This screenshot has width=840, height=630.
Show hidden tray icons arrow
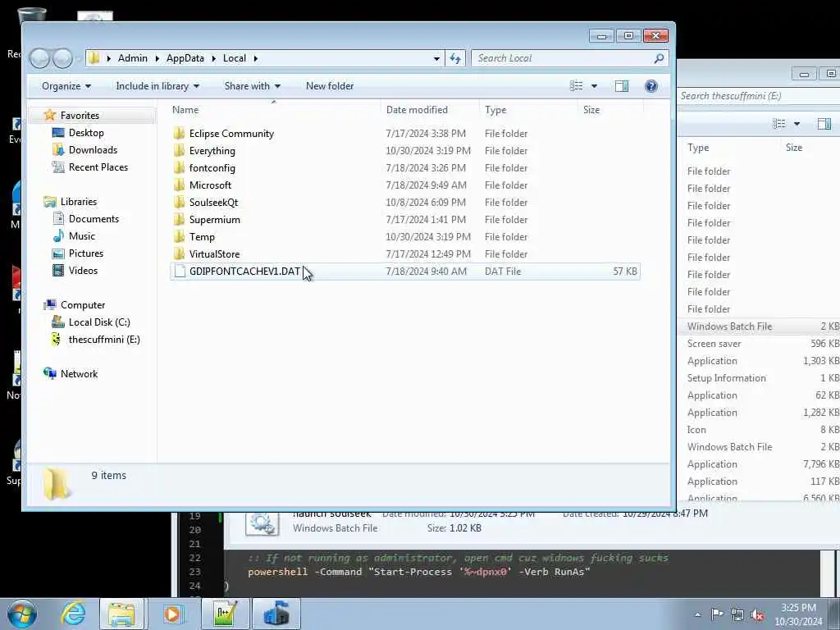click(697, 615)
